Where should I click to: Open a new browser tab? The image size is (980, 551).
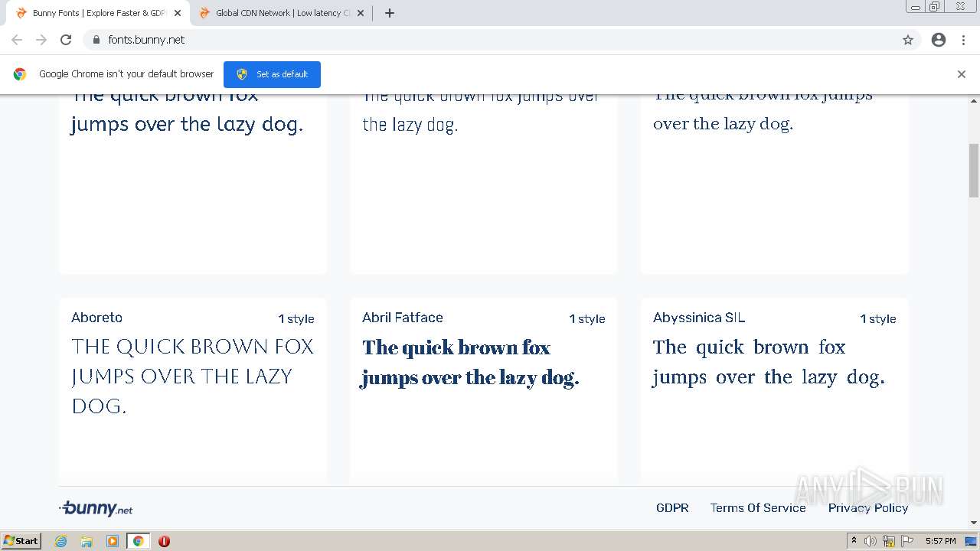pos(390,13)
